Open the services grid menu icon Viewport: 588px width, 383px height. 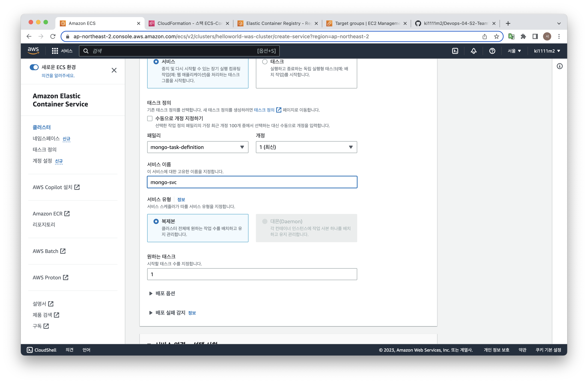click(55, 51)
